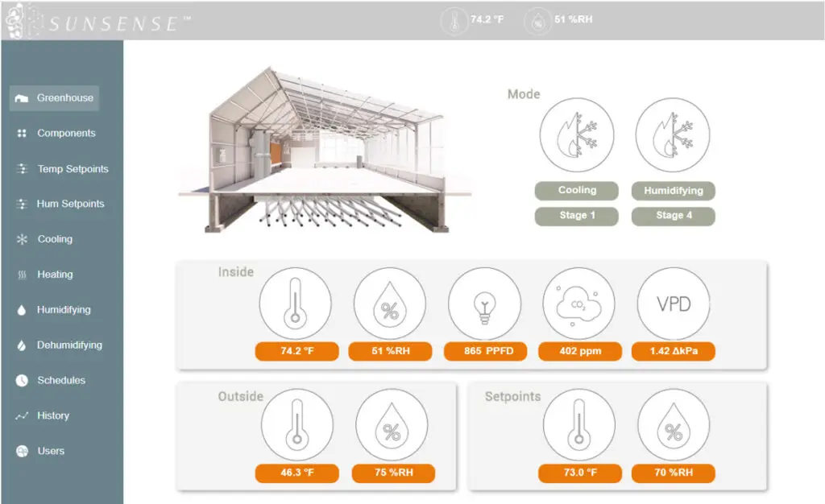Click the Inside thermometer temperature icon

(x=295, y=304)
